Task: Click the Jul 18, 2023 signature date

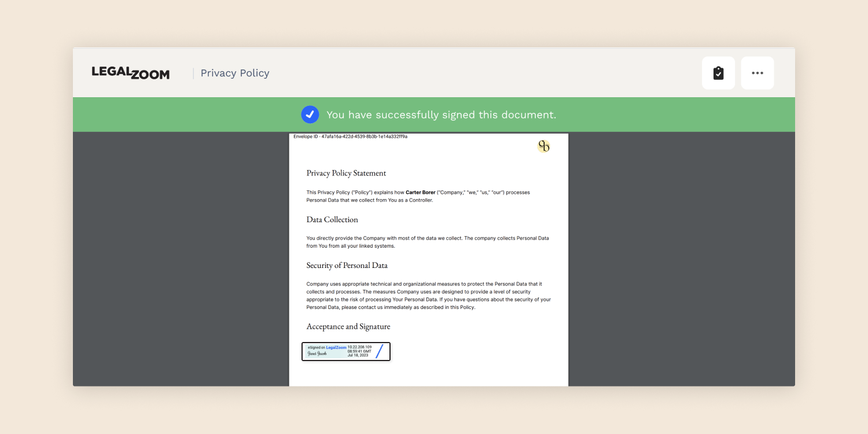Action: coord(358,355)
